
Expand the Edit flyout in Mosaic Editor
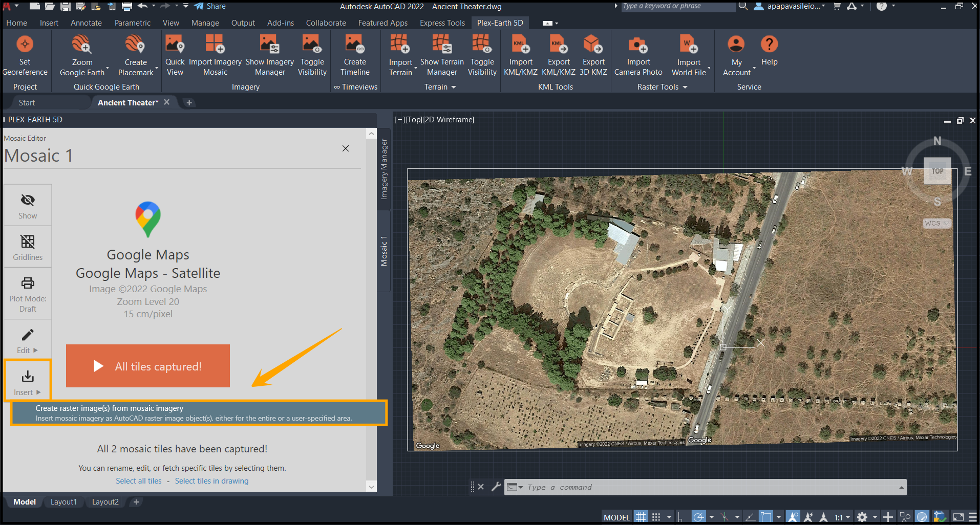[28, 340]
